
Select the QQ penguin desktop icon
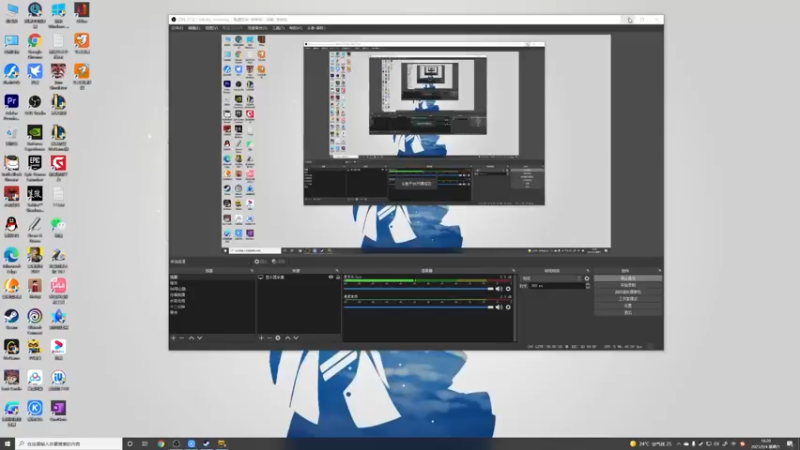point(11,227)
